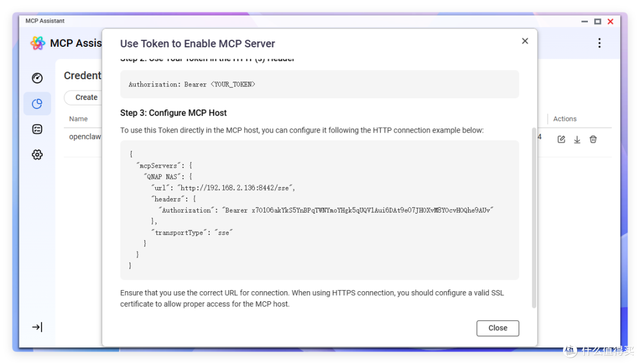Select the credentials pie-chart sidebar icon
Image resolution: width=640 pixels, height=364 pixels.
(37, 104)
